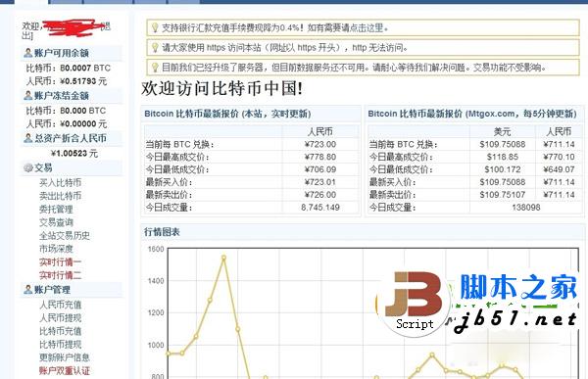Click the user icon beside 总资产折合人民币

coord(27,138)
